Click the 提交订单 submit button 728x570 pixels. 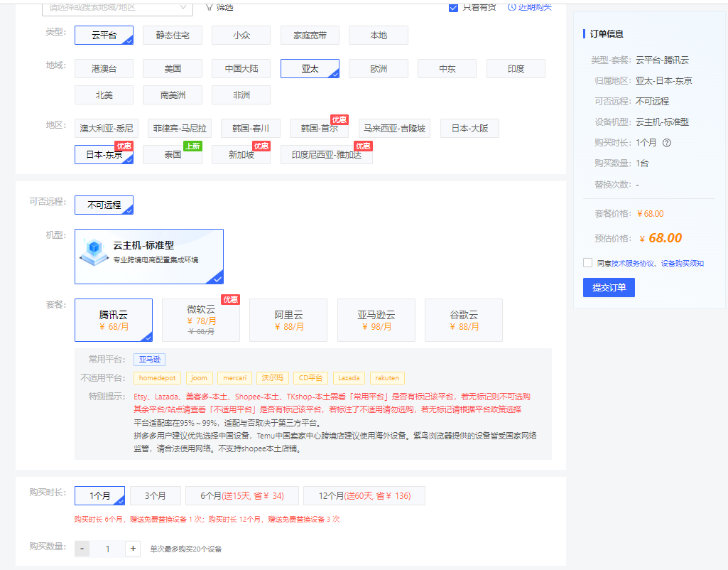coord(609,288)
